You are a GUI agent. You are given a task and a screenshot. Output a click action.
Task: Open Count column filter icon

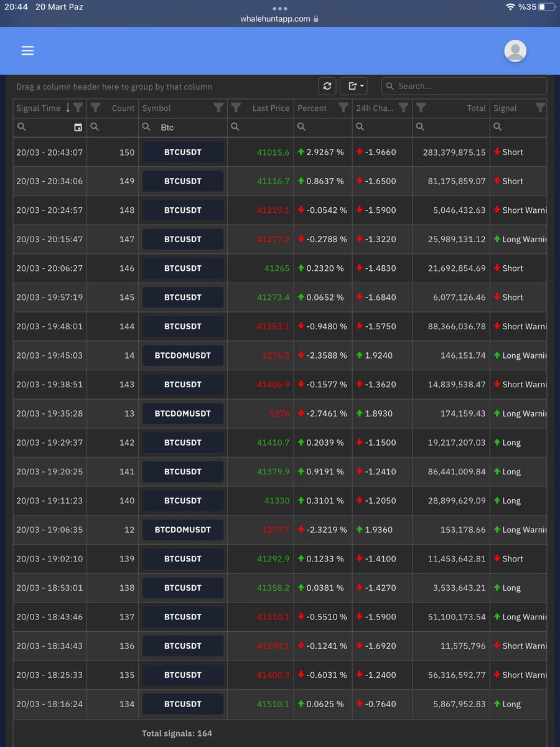pyautogui.click(x=95, y=108)
